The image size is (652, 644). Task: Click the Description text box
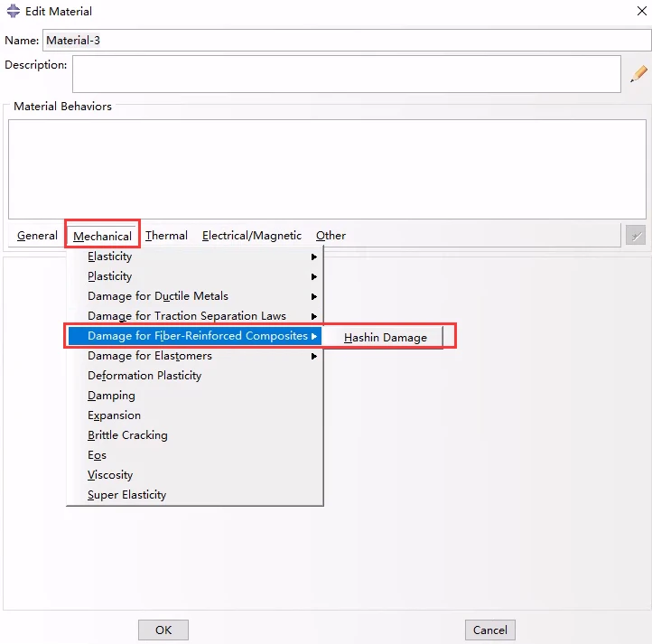point(347,74)
